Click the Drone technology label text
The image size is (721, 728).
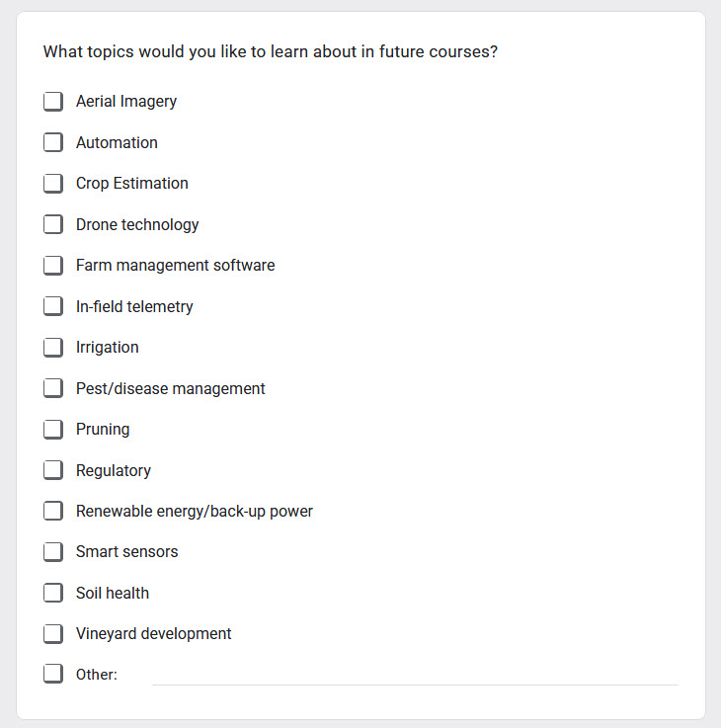[137, 224]
